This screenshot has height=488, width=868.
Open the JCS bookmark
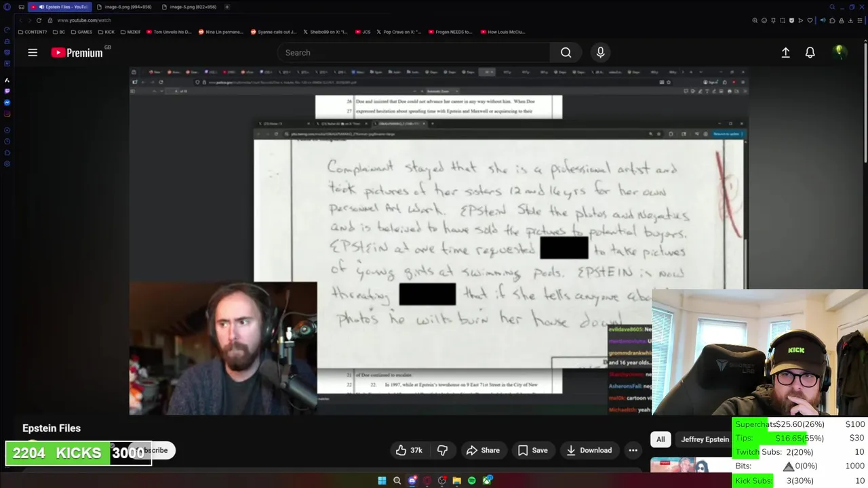pyautogui.click(x=363, y=32)
